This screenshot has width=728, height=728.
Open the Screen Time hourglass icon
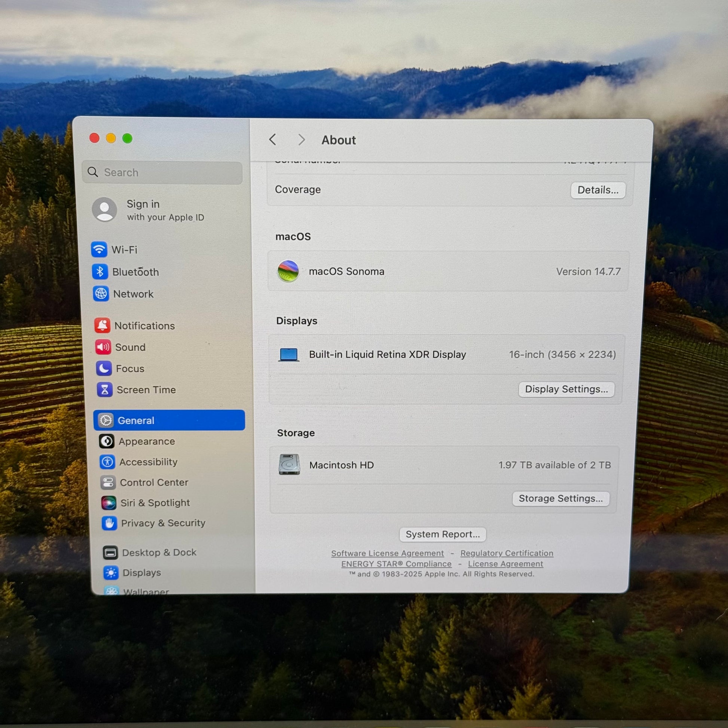coord(105,389)
